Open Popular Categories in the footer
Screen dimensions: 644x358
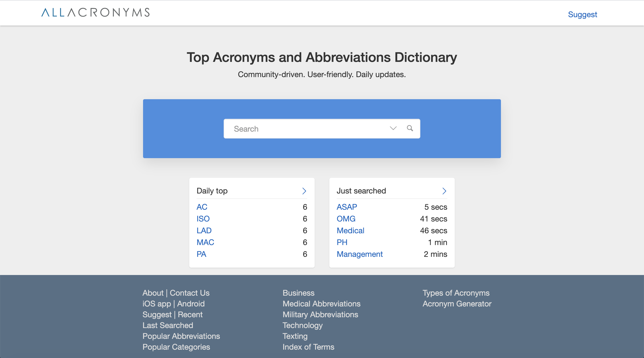(x=176, y=347)
